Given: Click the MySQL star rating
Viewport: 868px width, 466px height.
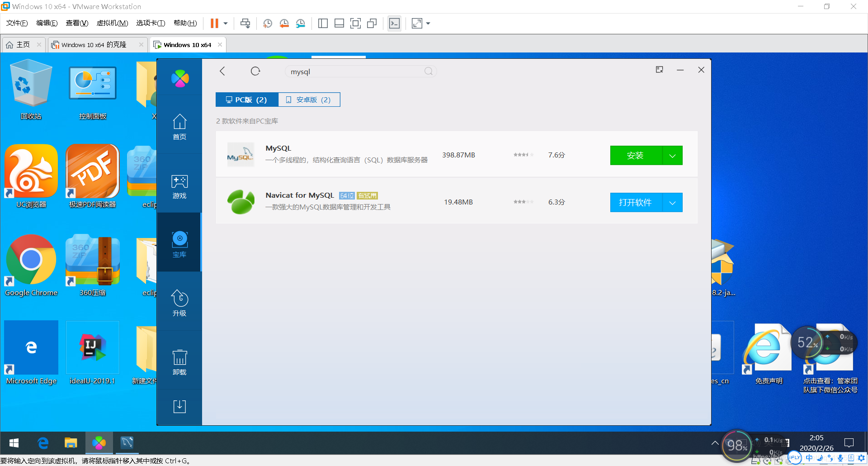Looking at the screenshot, I should click(x=523, y=155).
